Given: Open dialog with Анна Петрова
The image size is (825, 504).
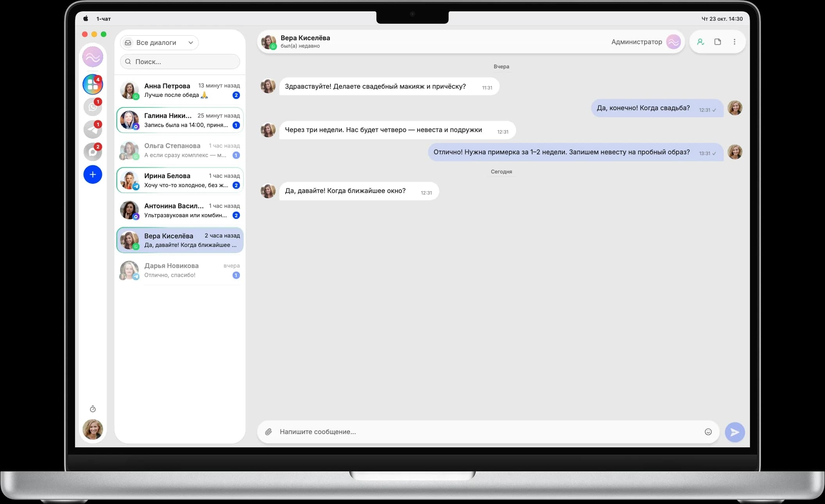Looking at the screenshot, I should (x=180, y=90).
